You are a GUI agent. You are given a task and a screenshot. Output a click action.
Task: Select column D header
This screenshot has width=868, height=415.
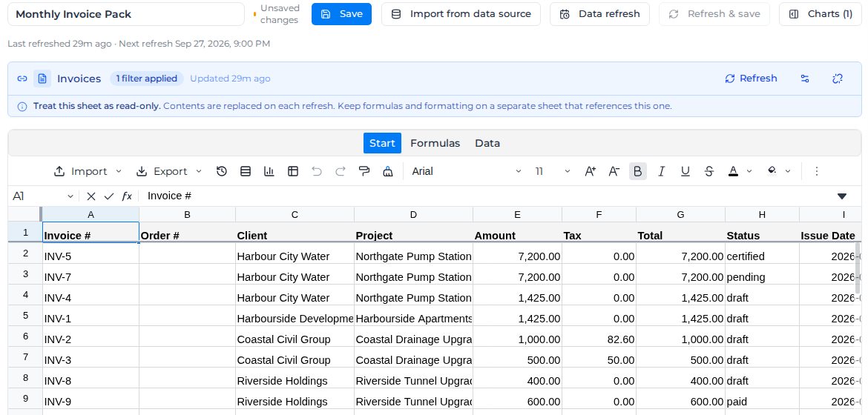[413, 215]
